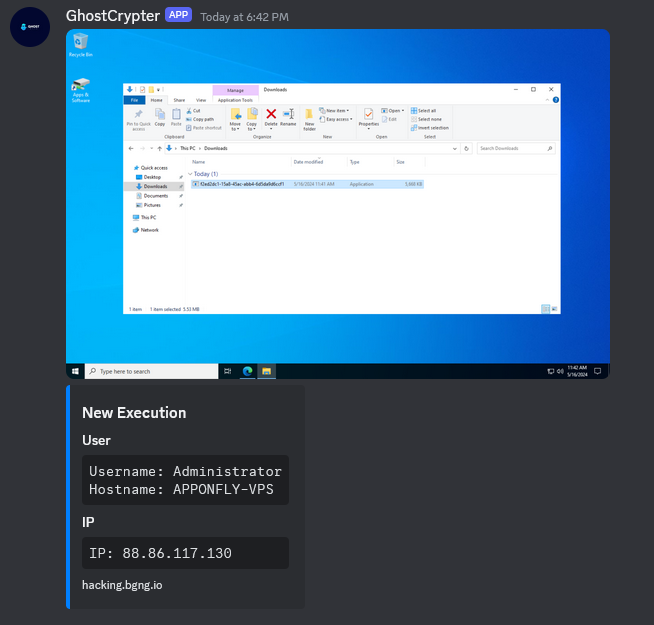Click the hacking.bgng.io footer text
Viewport: 654px width, 625px height.
click(x=122, y=585)
